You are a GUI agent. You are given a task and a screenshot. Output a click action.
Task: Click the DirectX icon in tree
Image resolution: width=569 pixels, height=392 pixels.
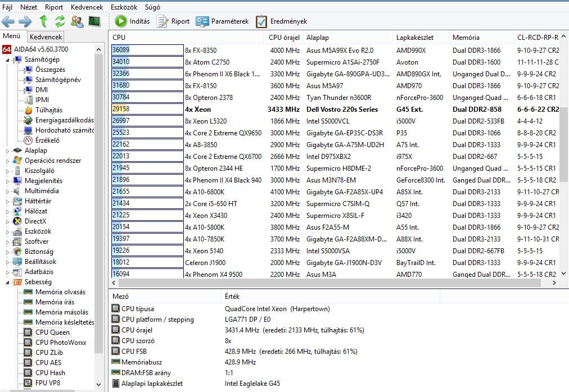pos(17,221)
